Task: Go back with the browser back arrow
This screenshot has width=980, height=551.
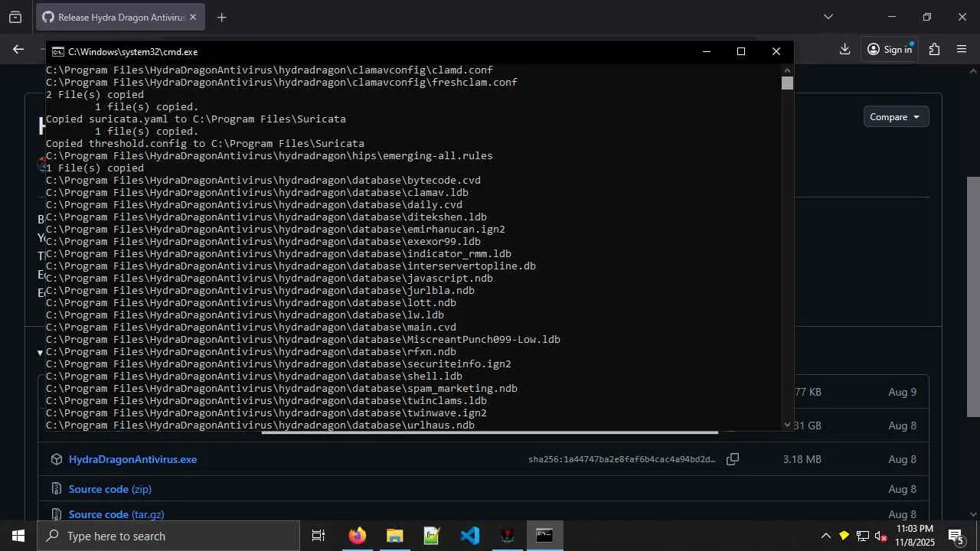Action: pos(18,49)
